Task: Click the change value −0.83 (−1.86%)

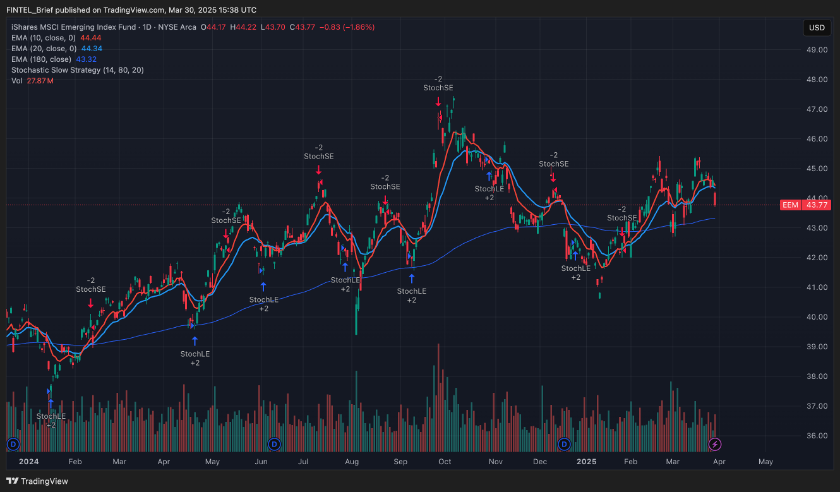Action: click(347, 27)
